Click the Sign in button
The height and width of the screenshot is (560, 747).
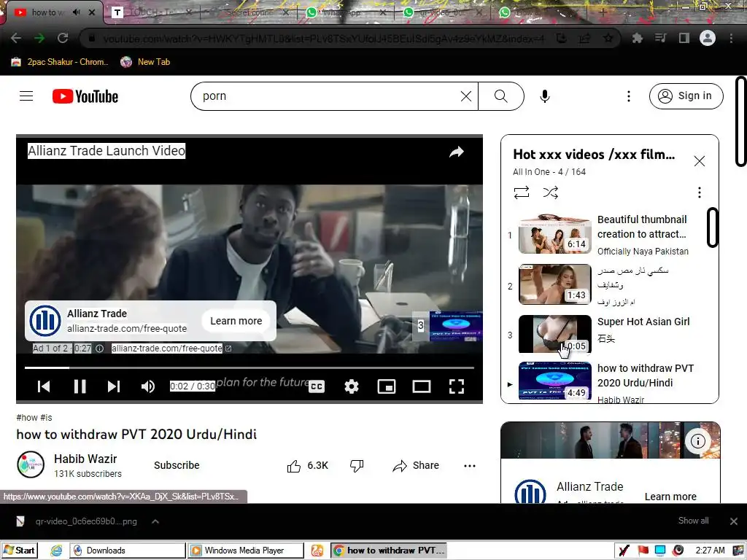point(686,96)
